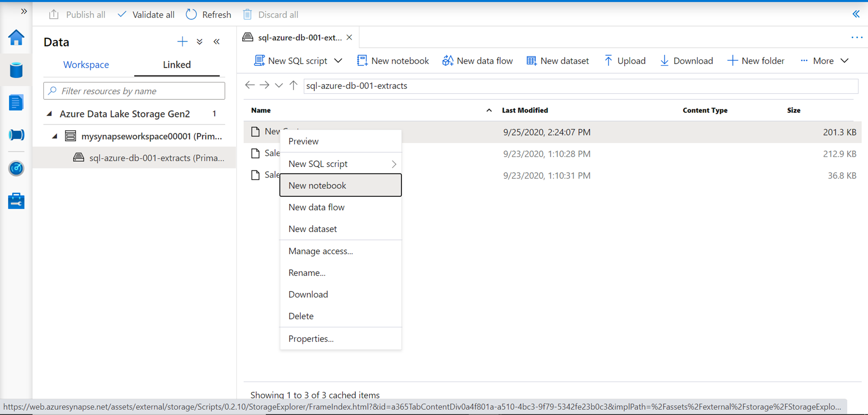This screenshot has height=415, width=868.
Task: Click New dataset in the toolbar
Action: coord(558,61)
